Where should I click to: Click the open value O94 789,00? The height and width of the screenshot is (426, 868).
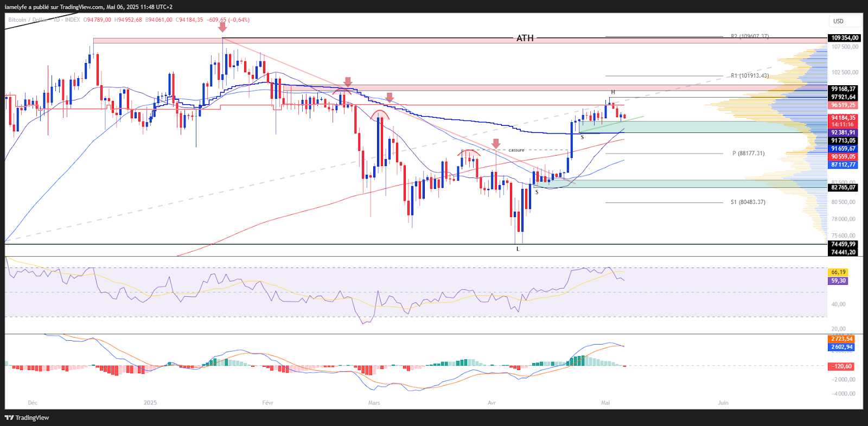[x=97, y=20]
